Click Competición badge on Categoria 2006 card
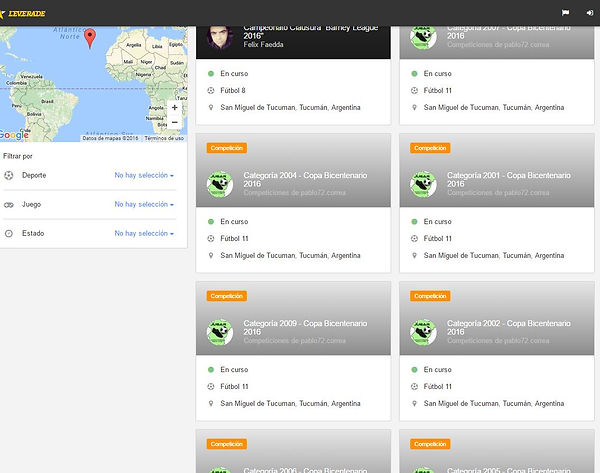600x473 pixels. (227, 444)
